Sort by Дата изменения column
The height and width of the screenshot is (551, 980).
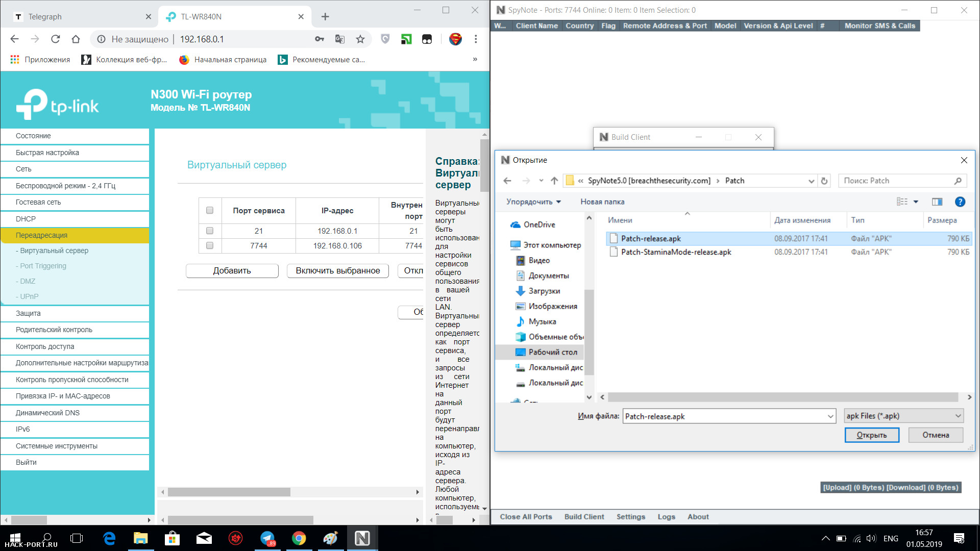point(802,220)
